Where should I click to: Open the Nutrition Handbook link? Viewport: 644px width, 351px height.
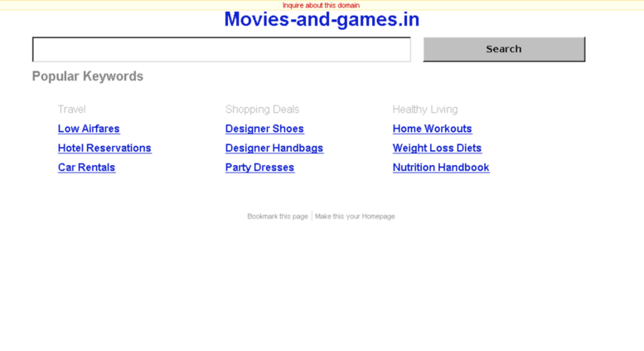(x=441, y=168)
